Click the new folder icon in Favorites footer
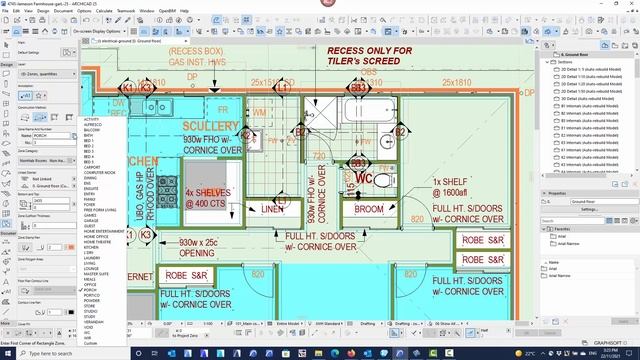This screenshot has height=360, width=640. pos(556,322)
